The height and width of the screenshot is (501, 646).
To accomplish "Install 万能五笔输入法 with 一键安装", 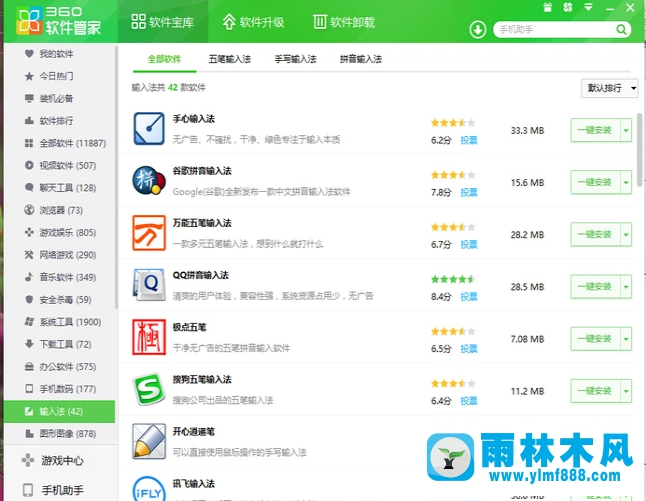I will (595, 234).
